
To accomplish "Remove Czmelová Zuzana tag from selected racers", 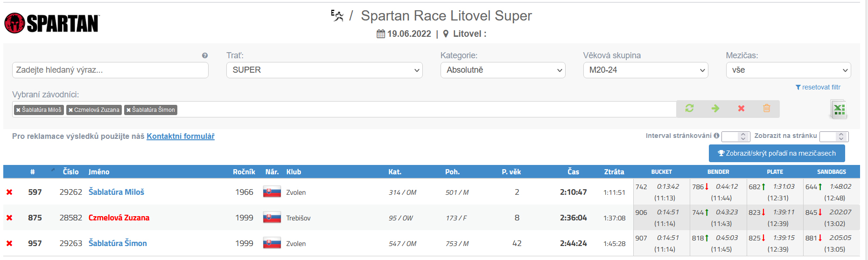I will 70,110.
